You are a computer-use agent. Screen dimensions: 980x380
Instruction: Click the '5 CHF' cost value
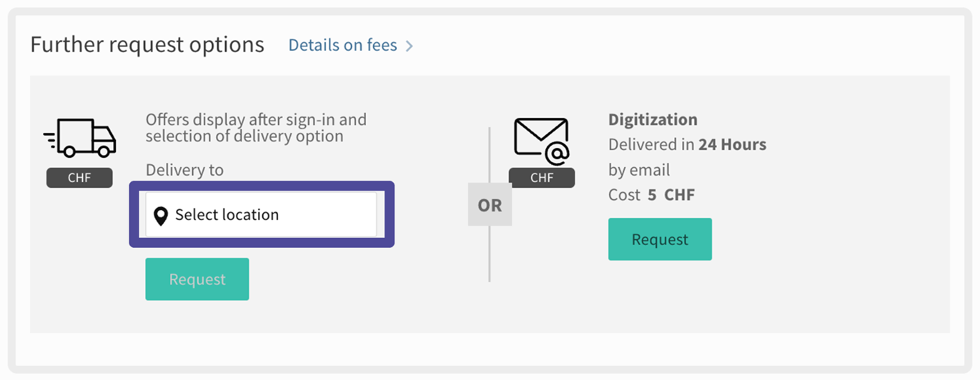(x=671, y=195)
